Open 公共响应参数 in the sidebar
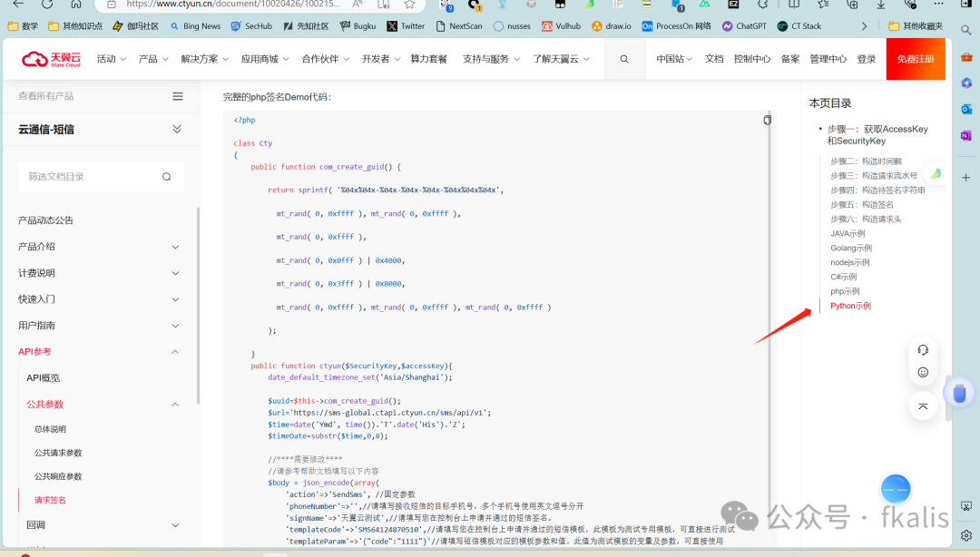 (x=58, y=476)
